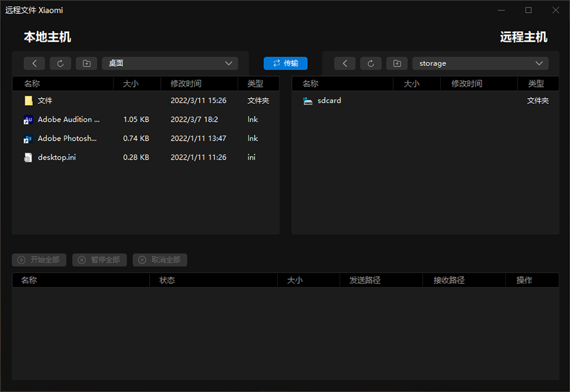
Task: Click transfer list 大小 column header
Action: pos(308,281)
